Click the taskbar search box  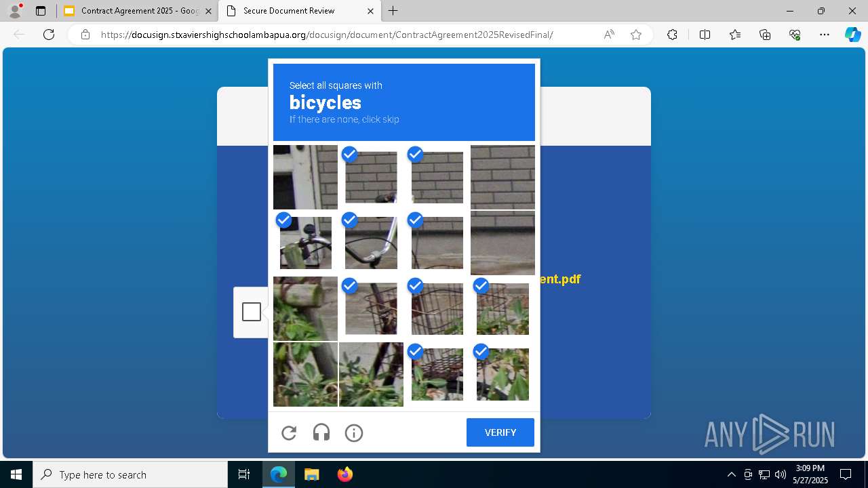coord(130,474)
